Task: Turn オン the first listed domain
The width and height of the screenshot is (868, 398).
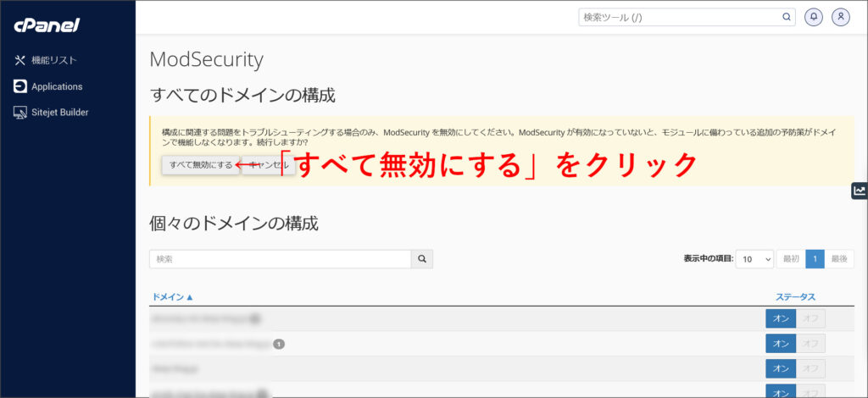Action: coord(781,319)
